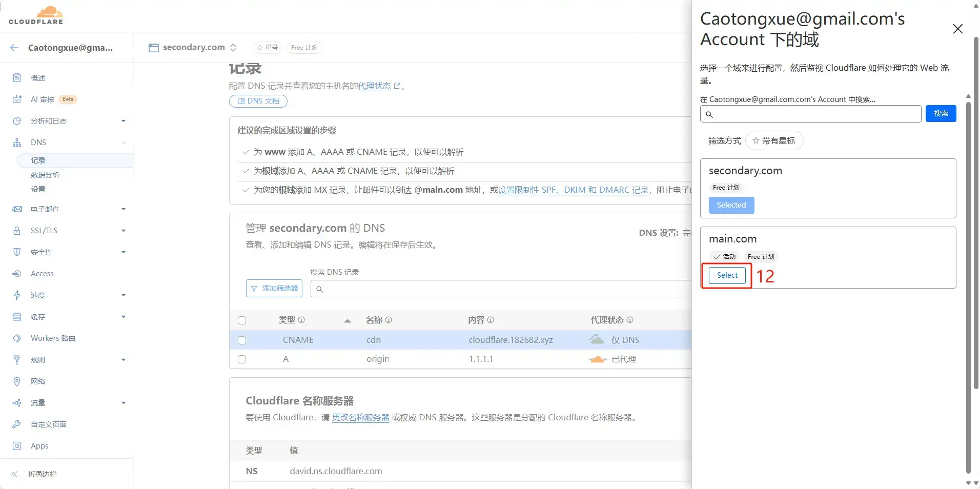Open the 更改名称服务器 link
The height and width of the screenshot is (489, 980).
(361, 417)
